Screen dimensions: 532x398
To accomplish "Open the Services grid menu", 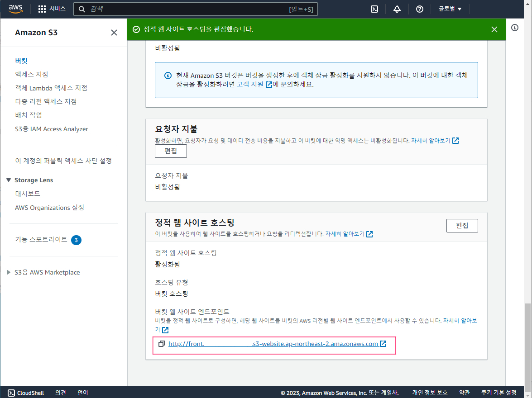I will pos(52,9).
